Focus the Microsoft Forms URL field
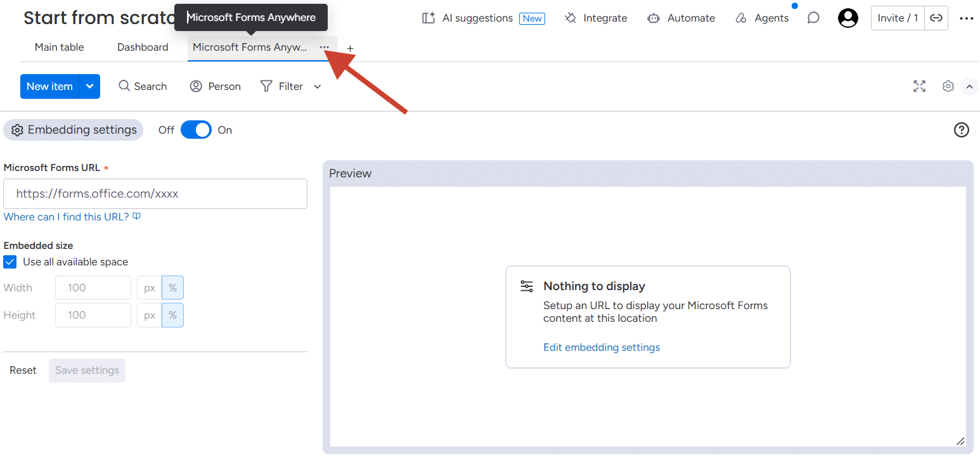The height and width of the screenshot is (463, 980). [155, 194]
